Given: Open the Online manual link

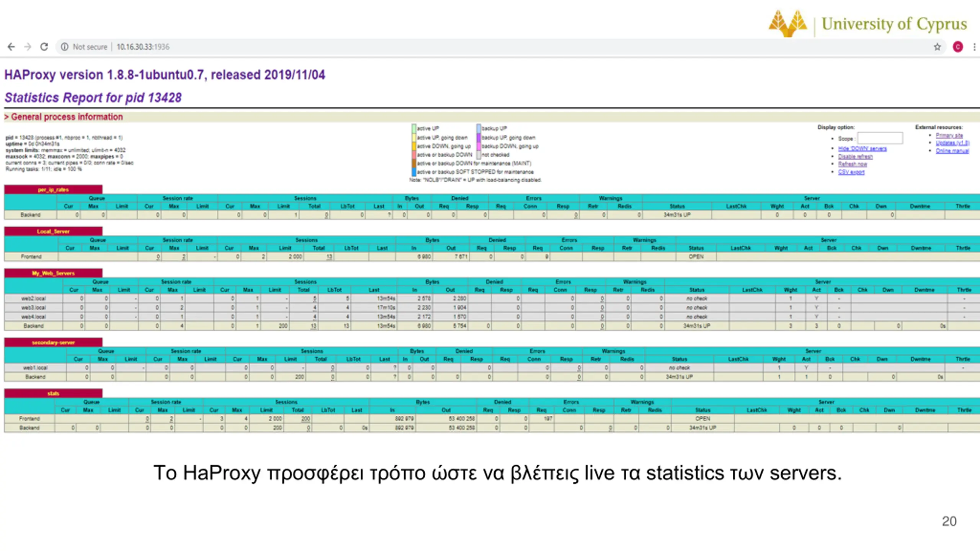Looking at the screenshot, I should (x=952, y=151).
